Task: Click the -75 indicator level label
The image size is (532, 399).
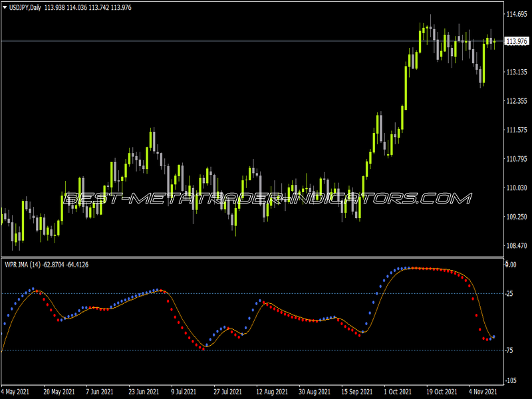Action: pos(509,350)
